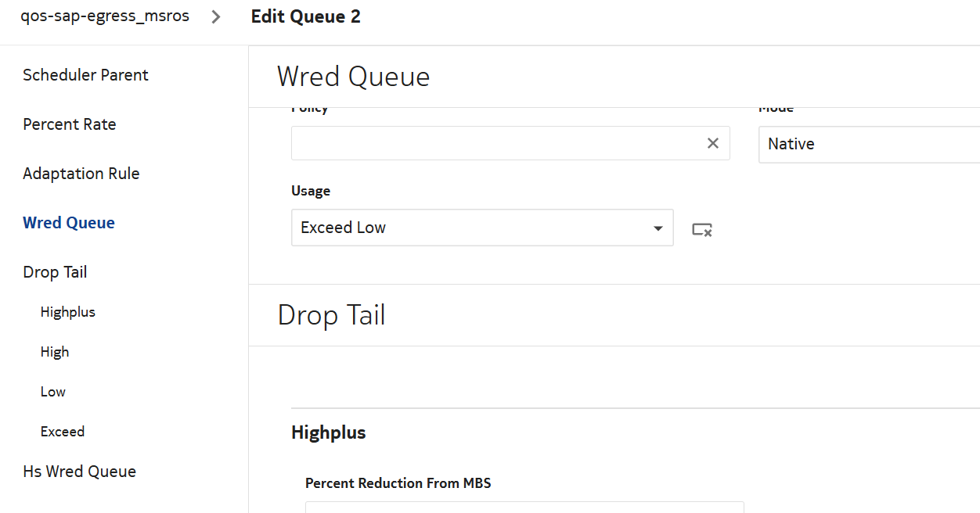Clear the Policy field using the X icon

712,143
